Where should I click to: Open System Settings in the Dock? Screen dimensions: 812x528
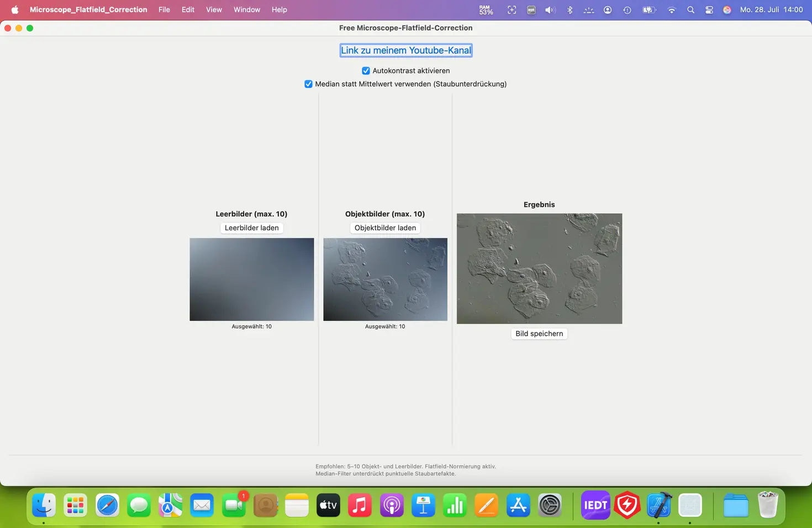(x=550, y=505)
